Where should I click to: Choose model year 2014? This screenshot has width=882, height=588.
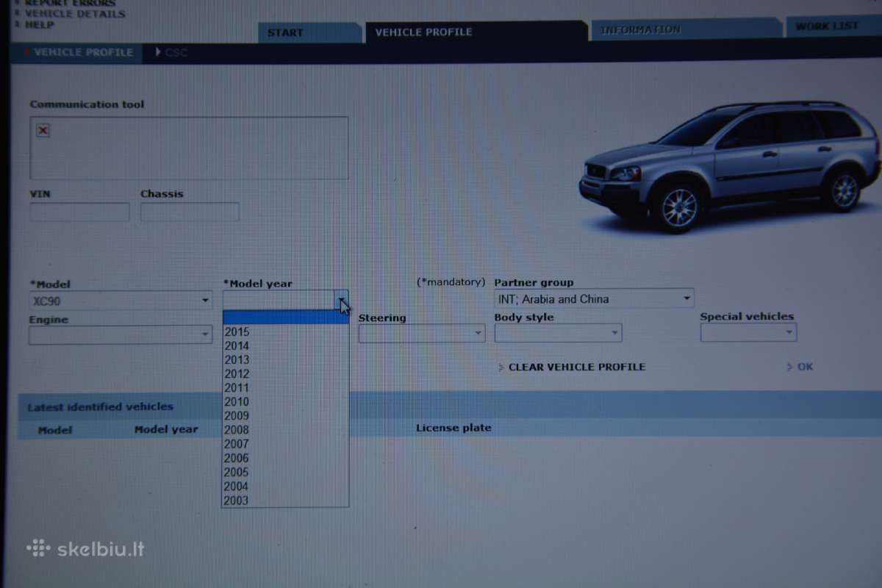[x=285, y=346]
